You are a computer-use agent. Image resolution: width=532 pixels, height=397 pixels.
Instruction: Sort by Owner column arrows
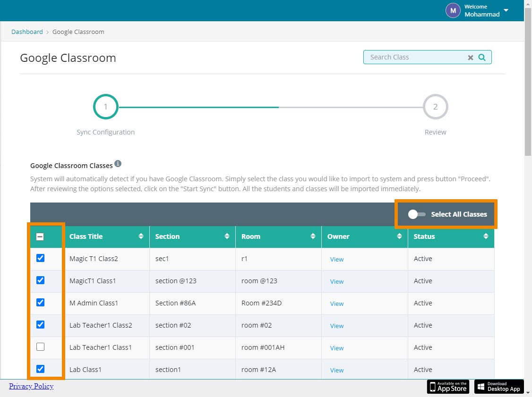pos(399,237)
